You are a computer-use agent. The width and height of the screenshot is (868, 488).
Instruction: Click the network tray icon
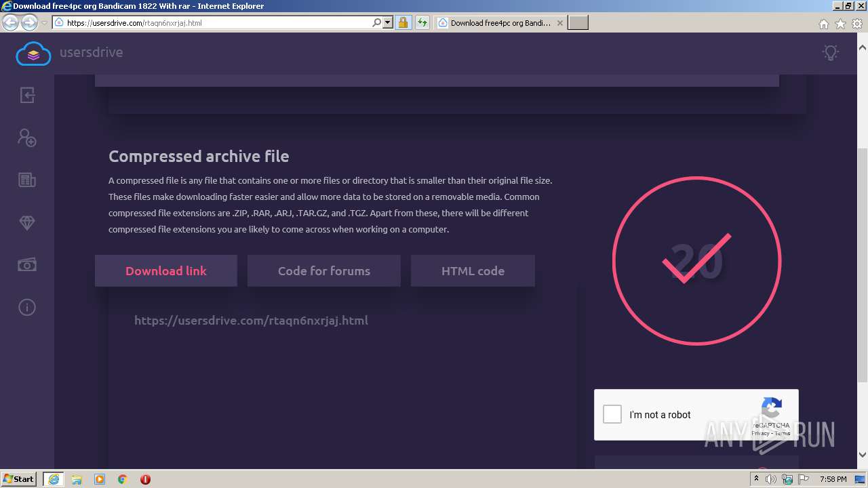[787, 479]
